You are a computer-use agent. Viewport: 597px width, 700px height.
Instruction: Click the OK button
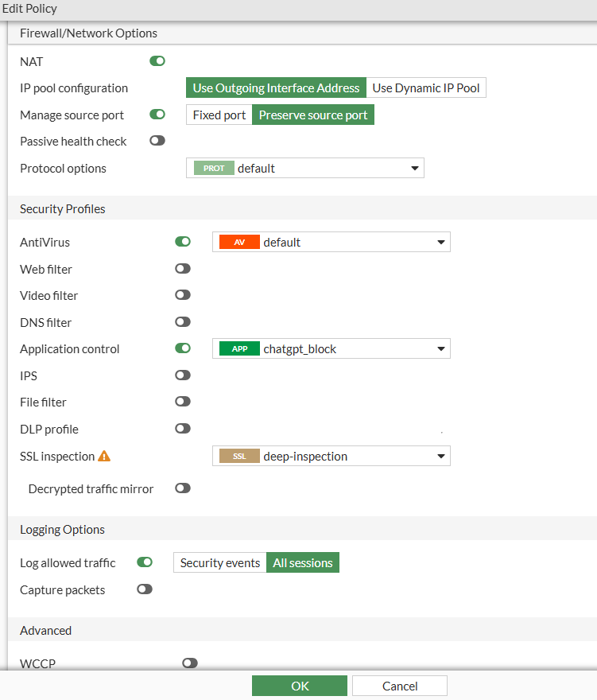[x=300, y=686]
